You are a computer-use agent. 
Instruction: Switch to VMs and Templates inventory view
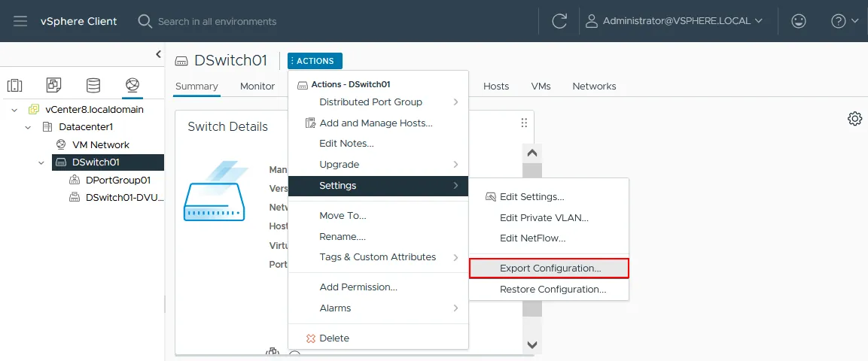(x=53, y=85)
